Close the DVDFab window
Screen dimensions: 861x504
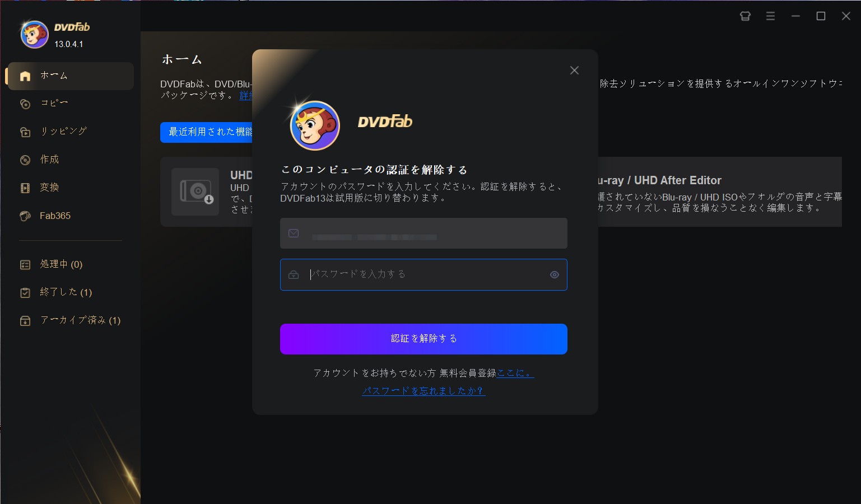[846, 16]
